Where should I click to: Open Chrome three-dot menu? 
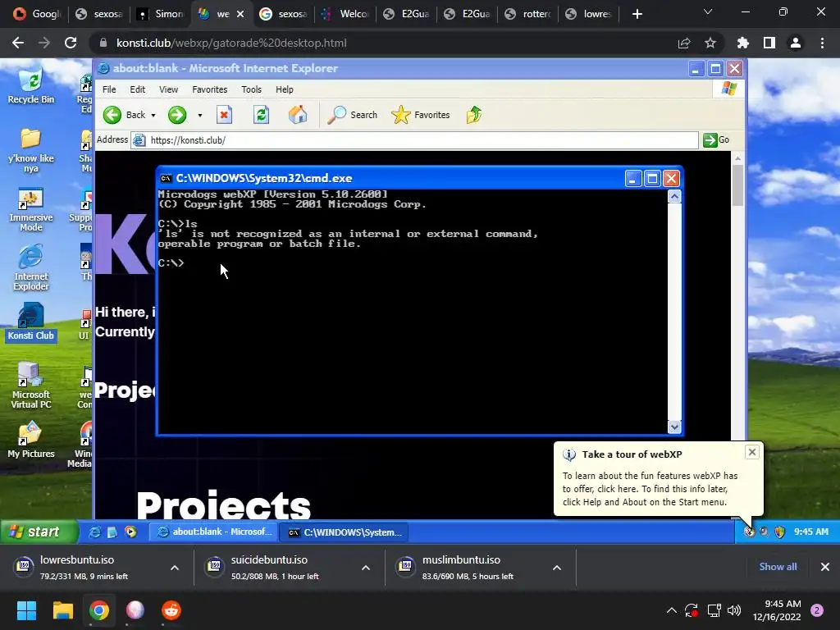(x=822, y=43)
